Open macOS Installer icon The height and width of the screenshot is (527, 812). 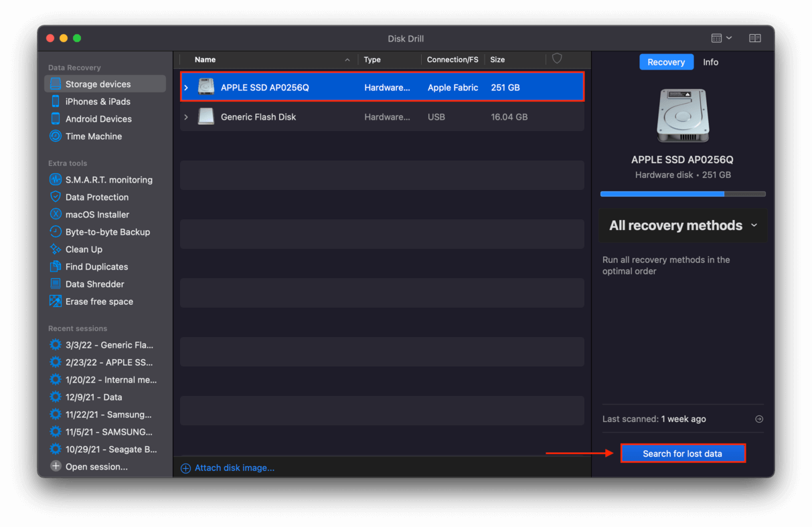pyautogui.click(x=56, y=215)
